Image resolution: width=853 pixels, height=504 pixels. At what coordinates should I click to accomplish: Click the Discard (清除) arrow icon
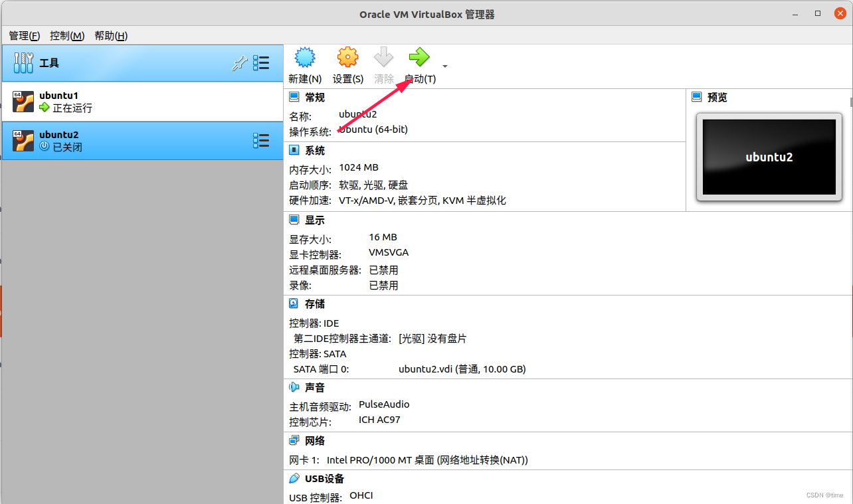tap(384, 58)
